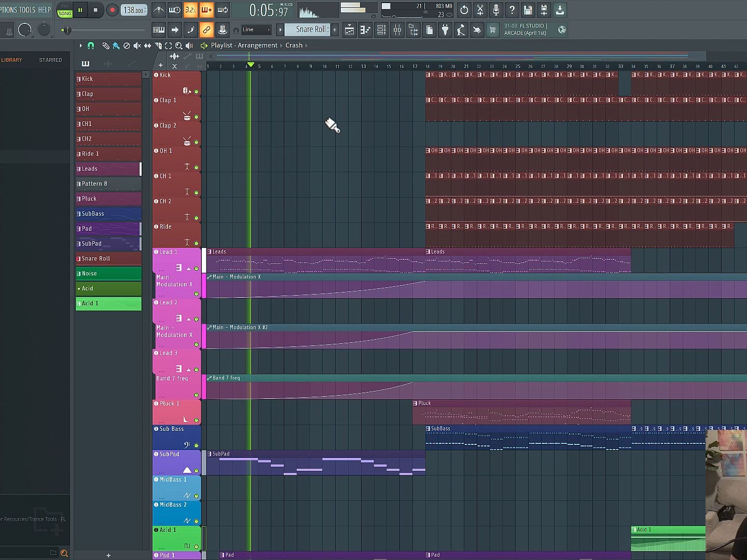
Task: Mute the Sub Bass track green dot
Action: coord(197,445)
